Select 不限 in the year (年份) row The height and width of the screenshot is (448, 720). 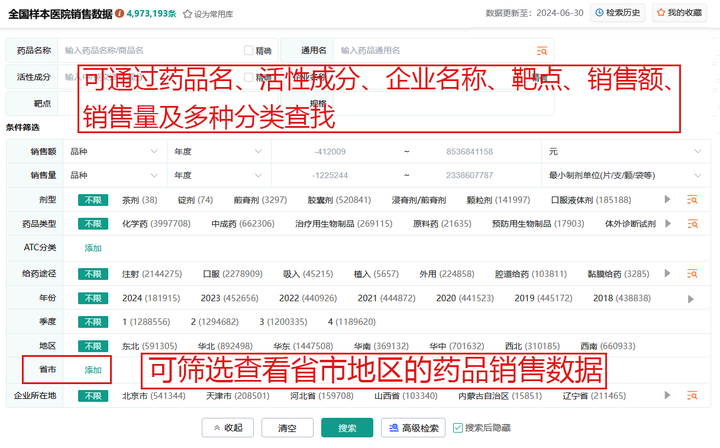tap(93, 298)
